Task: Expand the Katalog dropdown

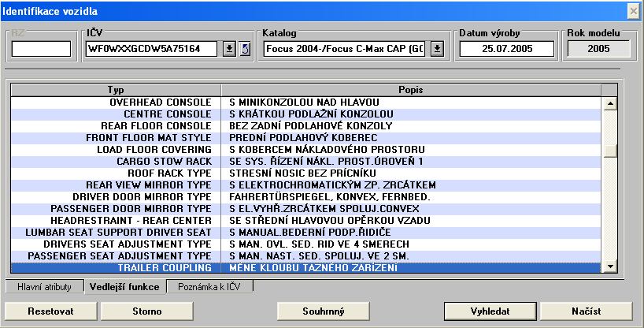Action: pyautogui.click(x=438, y=49)
